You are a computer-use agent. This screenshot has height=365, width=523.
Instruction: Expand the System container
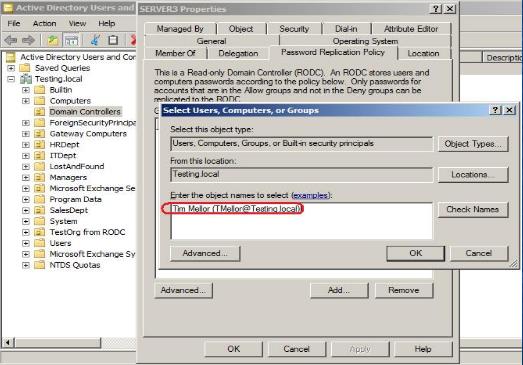click(x=26, y=222)
